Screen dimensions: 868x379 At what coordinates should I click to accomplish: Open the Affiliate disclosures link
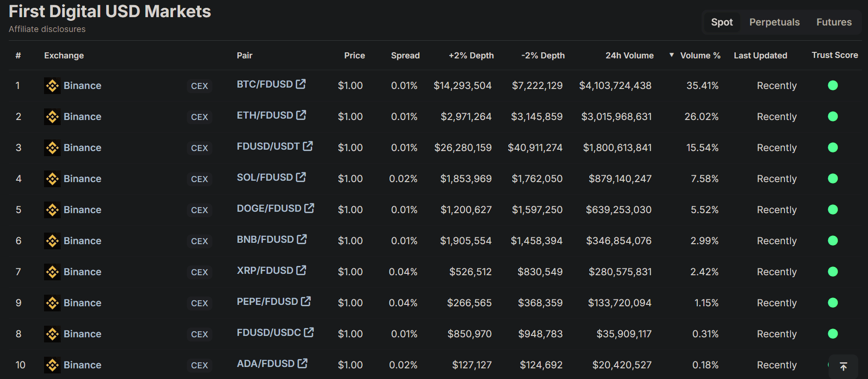tap(47, 29)
